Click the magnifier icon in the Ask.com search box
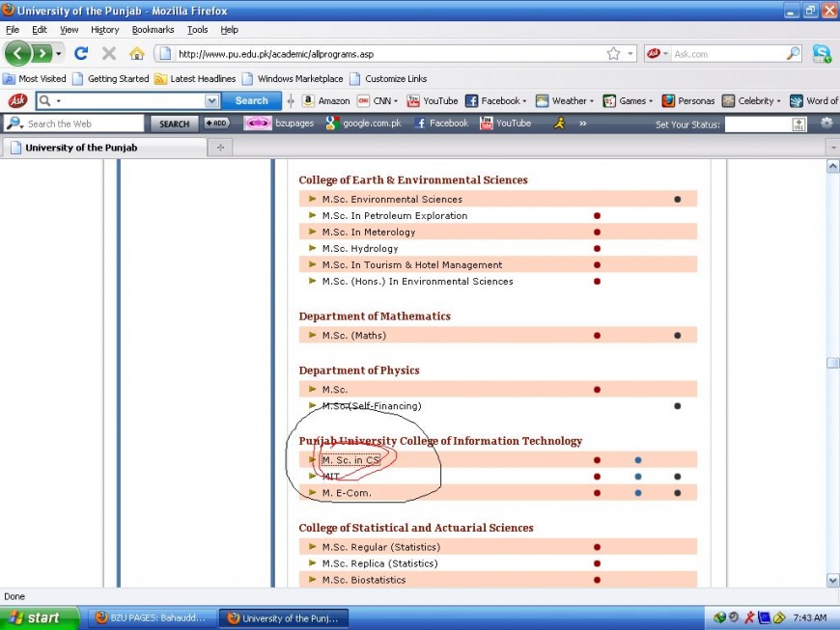 click(794, 54)
